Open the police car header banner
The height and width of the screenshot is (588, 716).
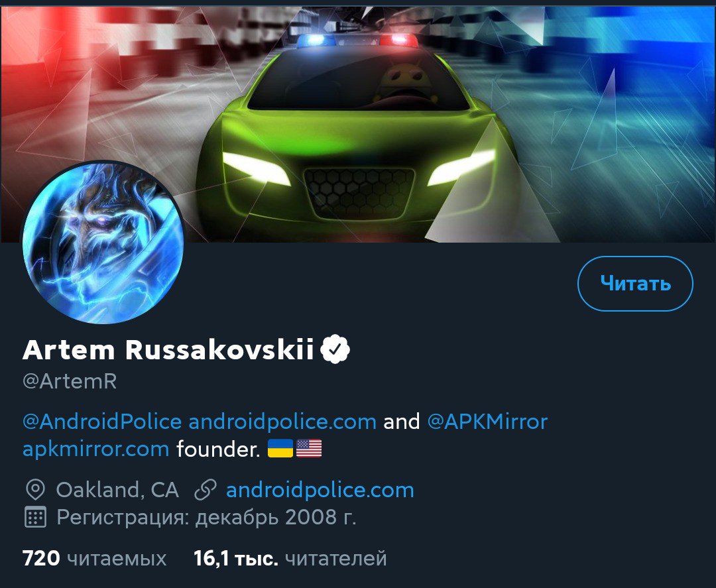(358, 123)
